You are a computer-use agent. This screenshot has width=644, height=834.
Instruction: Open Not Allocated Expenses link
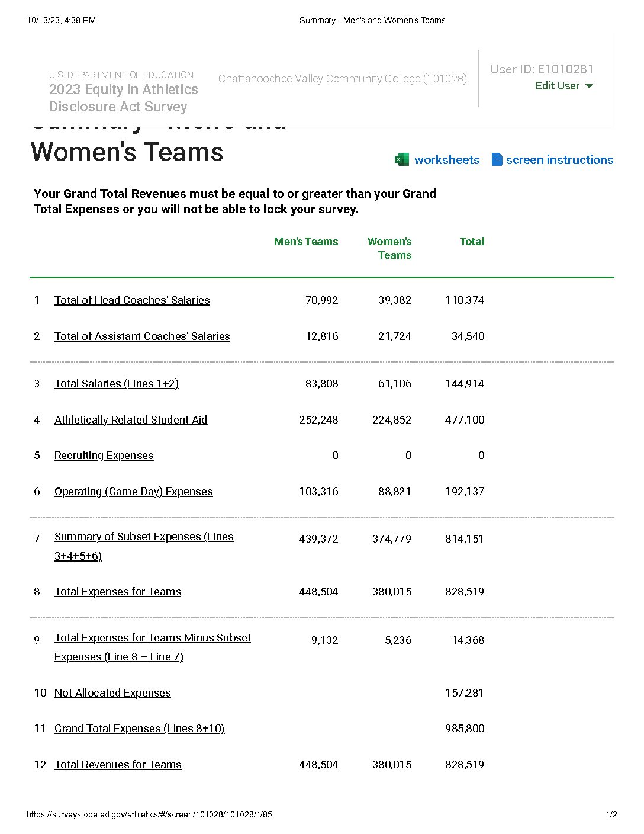coord(112,692)
